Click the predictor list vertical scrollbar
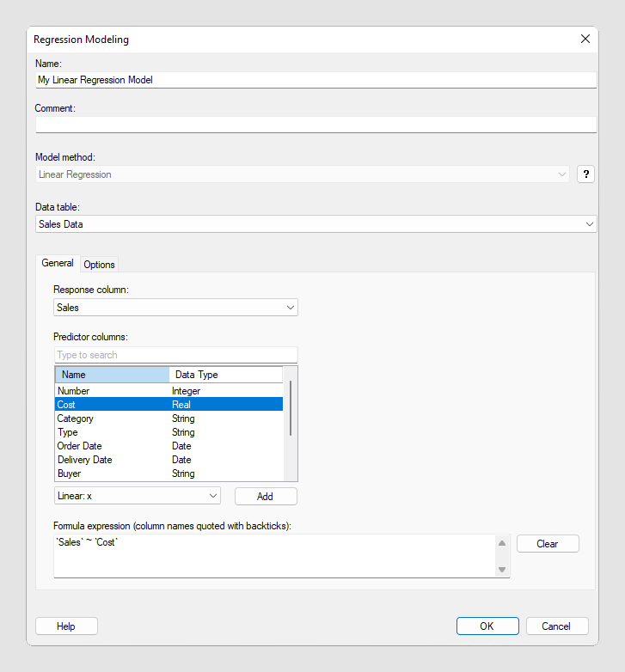The width and height of the screenshot is (625, 672). 291,408
